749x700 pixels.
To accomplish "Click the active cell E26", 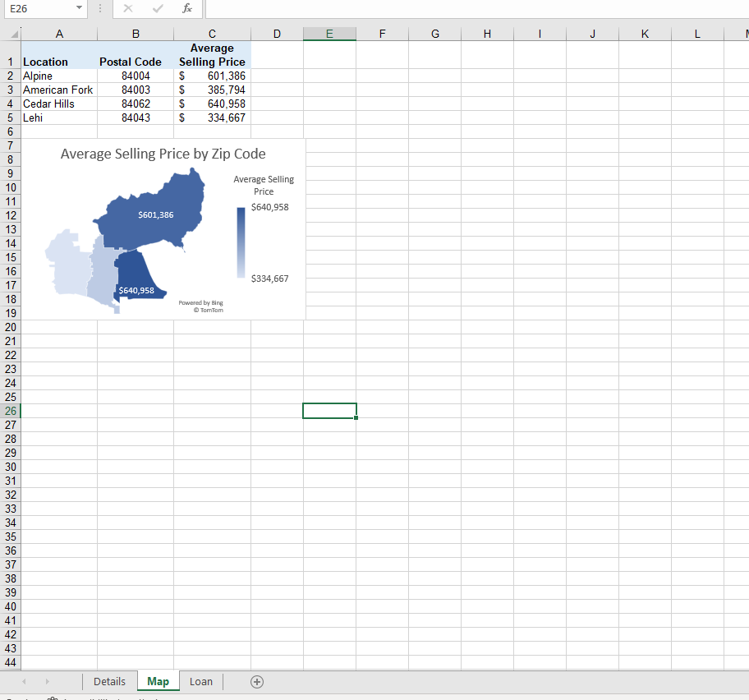I will click(329, 411).
